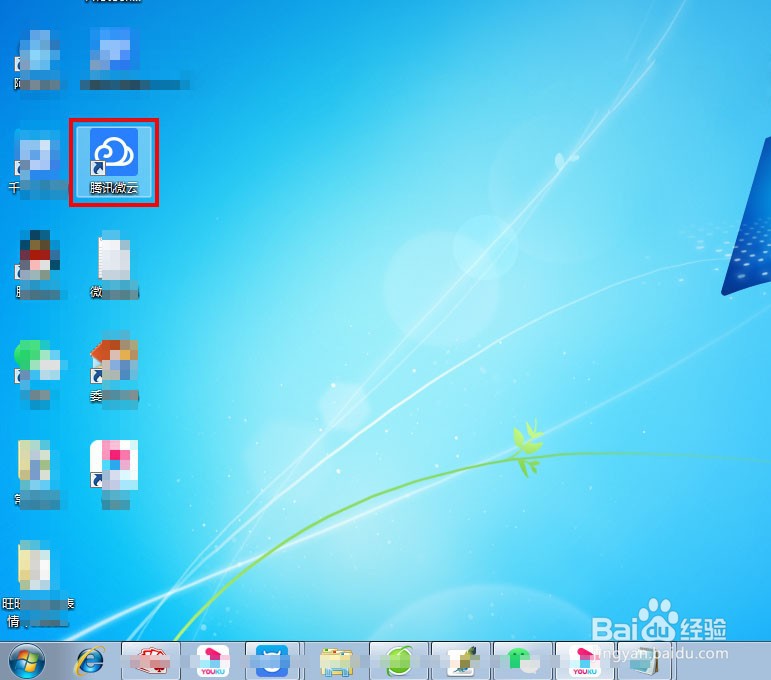Switch to WeChat on the taskbar
771x680 pixels.
coord(523,660)
